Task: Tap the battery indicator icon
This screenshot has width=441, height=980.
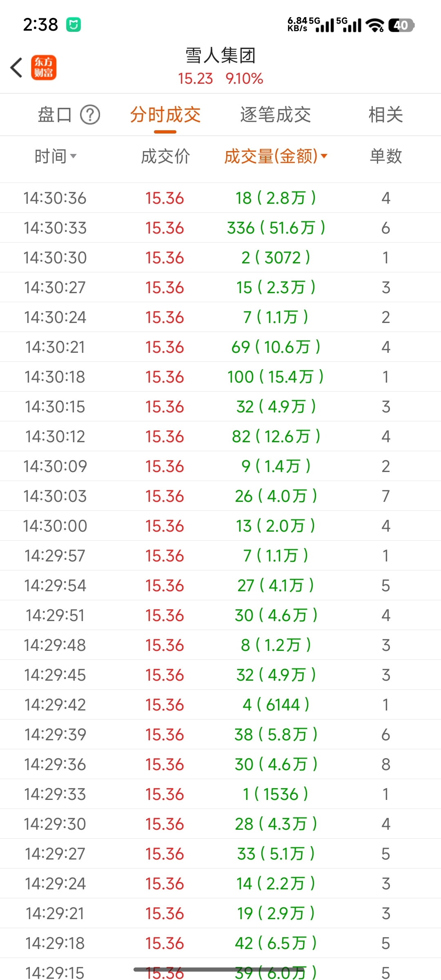Action: [401, 25]
